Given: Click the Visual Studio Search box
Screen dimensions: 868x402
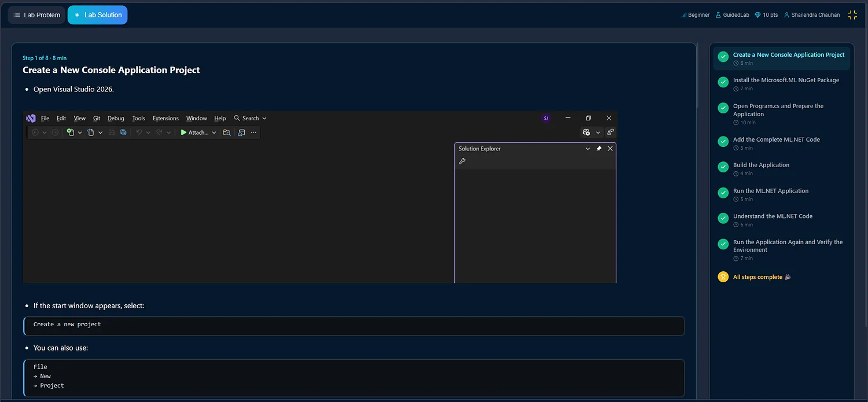Looking at the screenshot, I should pyautogui.click(x=250, y=118).
